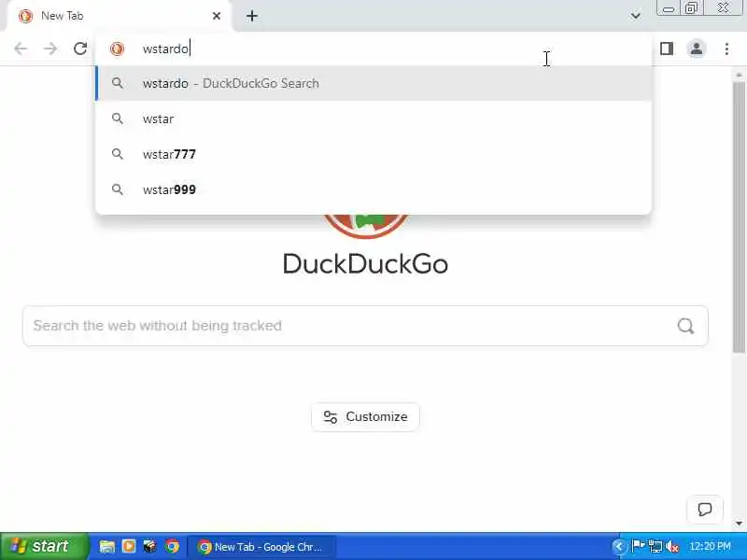The height and width of the screenshot is (560, 747).
Task: Click the 12:20 PM clock
Action: [x=710, y=546]
